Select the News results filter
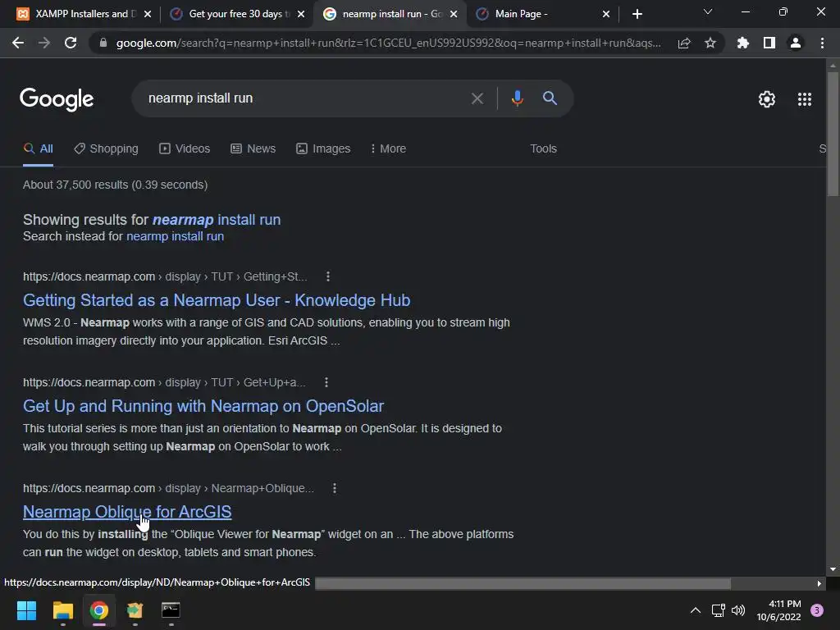The height and width of the screenshot is (630, 840). point(253,149)
